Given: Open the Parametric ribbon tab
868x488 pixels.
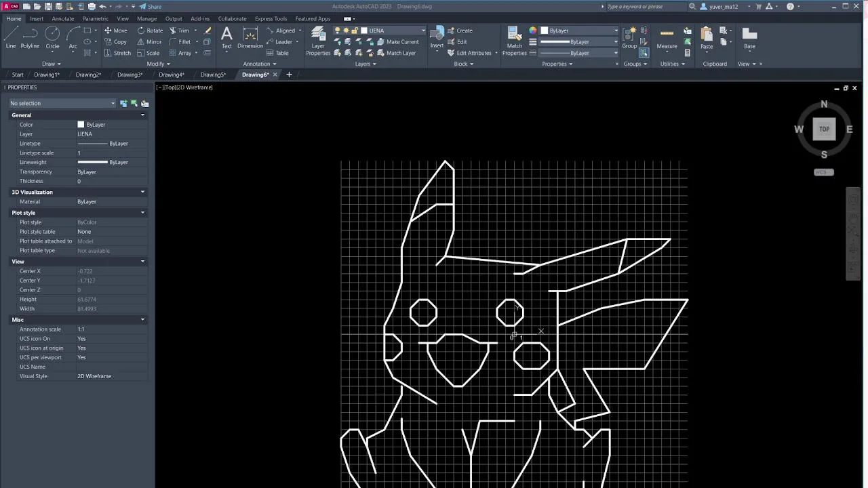Looking at the screenshot, I should click(x=96, y=18).
